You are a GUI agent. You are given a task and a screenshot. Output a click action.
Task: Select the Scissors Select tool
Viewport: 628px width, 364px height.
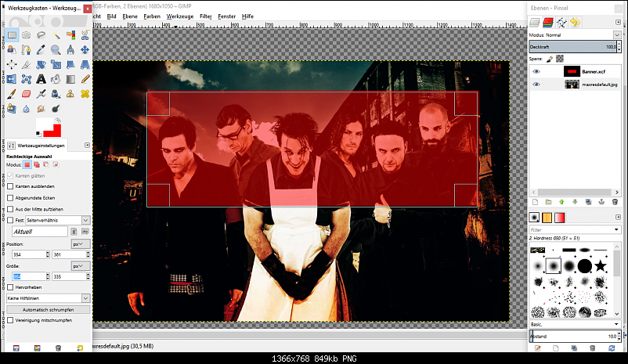85,35
